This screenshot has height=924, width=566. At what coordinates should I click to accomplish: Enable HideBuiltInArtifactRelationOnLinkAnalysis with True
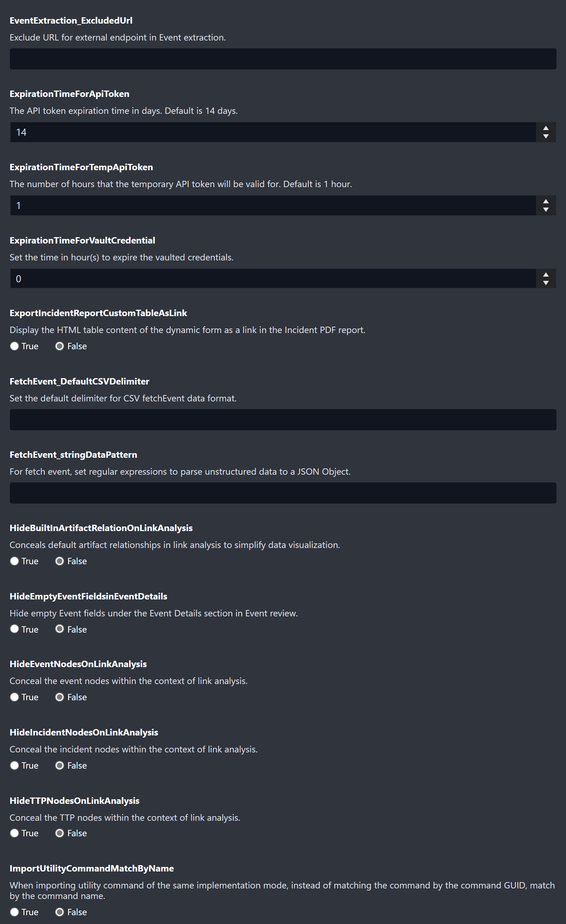pyautogui.click(x=14, y=561)
